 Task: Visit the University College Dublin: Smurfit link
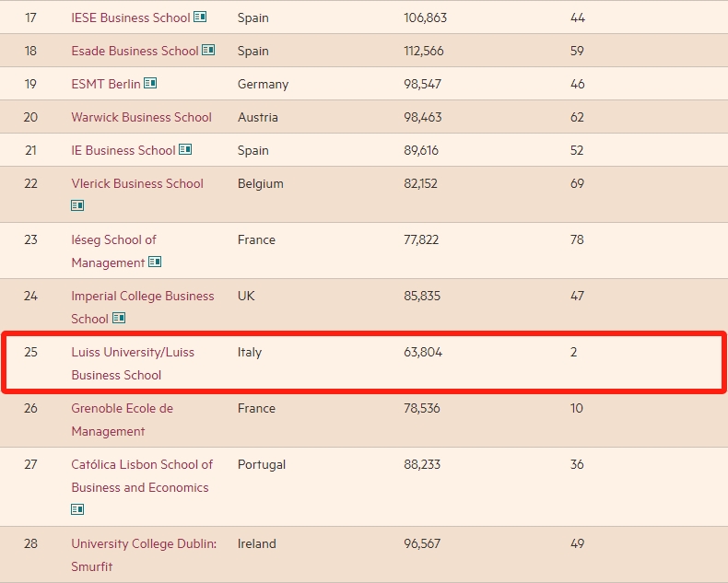(x=144, y=555)
